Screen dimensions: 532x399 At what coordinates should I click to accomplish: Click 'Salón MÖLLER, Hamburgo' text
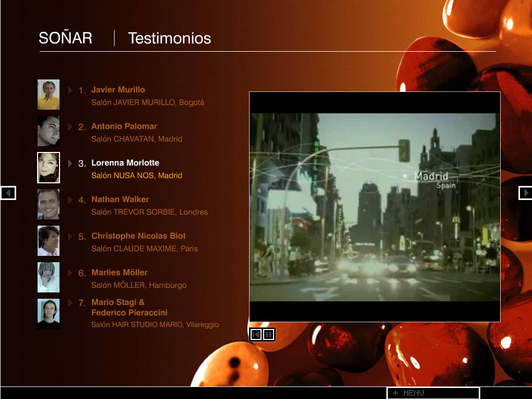pyautogui.click(x=139, y=285)
